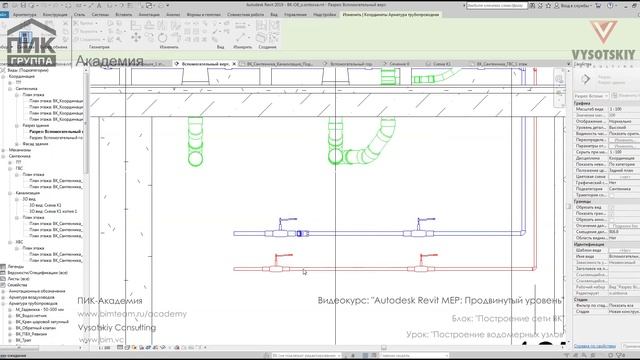Open the Архитектура ribbon tab
This screenshot has height=360, width=640.
[x=24, y=14]
